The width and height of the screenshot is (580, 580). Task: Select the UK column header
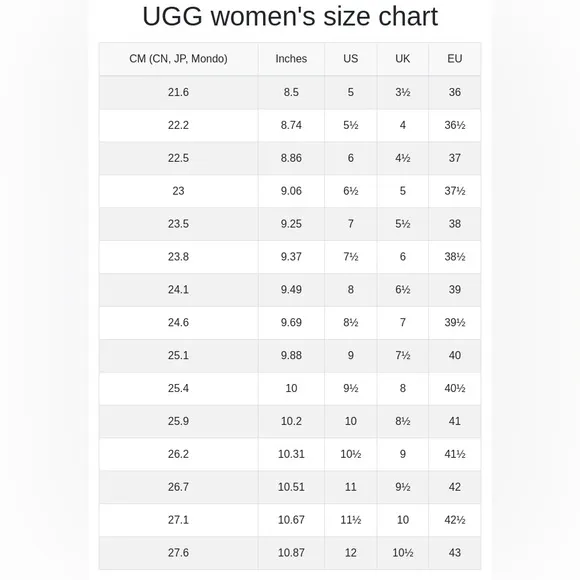[402, 59]
